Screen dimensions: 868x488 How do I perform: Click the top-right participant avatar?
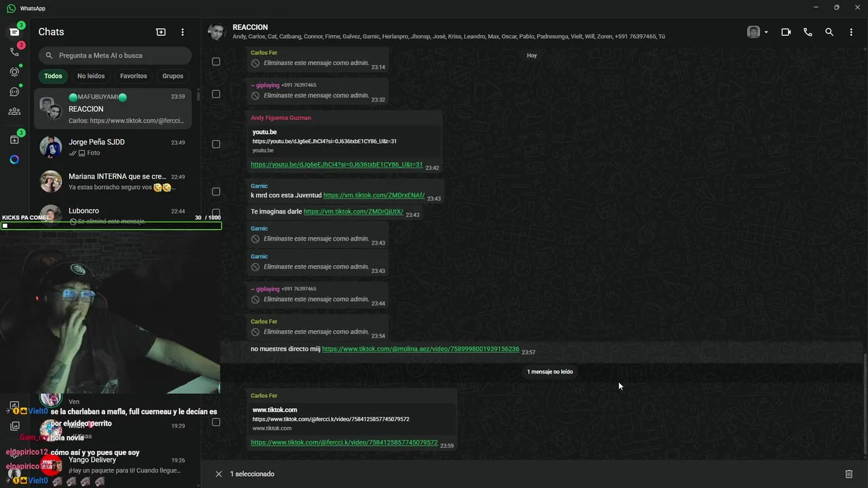pos(753,32)
